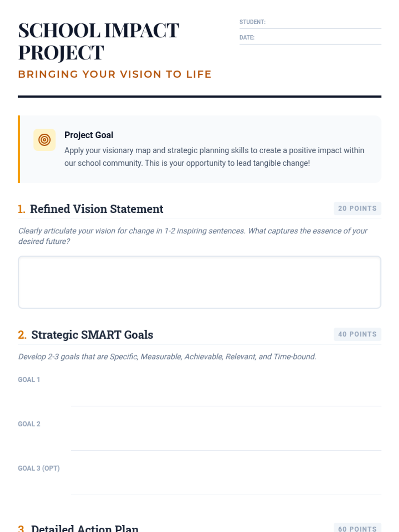Click the Bringing Your Vision to Life subtitle
Screen dimensions: 399x532
[x=115, y=74]
